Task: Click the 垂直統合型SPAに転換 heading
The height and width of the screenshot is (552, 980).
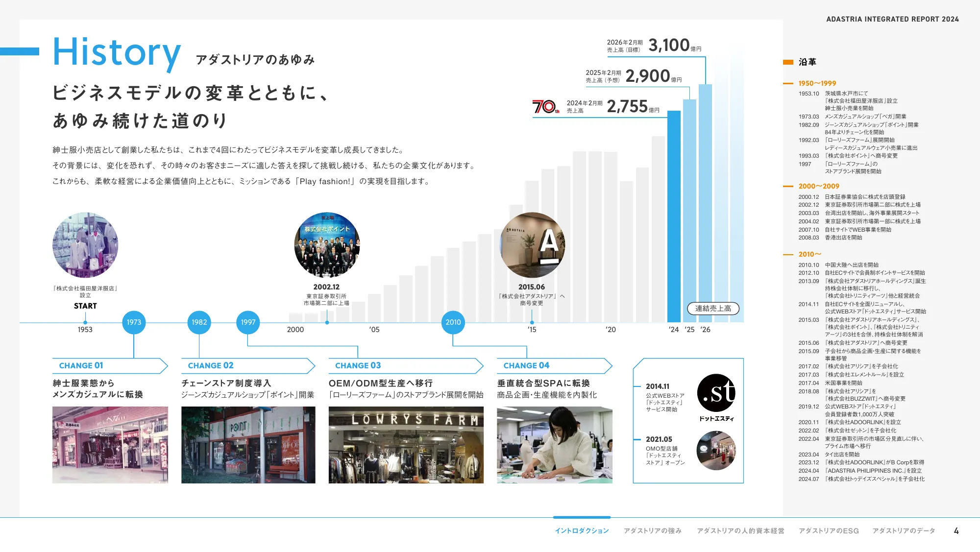Action: coord(543,383)
